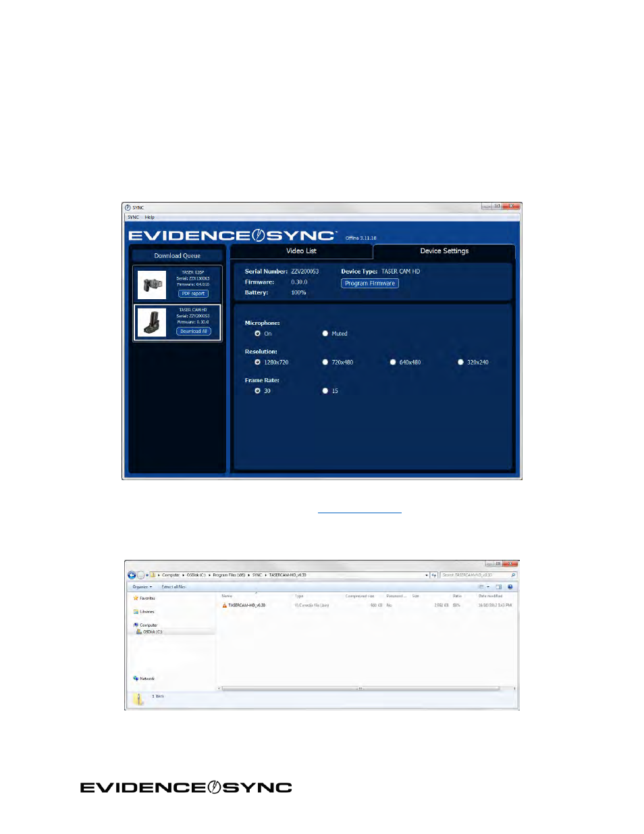Open the SYNC menu
Screen dimensions: 644x834
point(133,217)
